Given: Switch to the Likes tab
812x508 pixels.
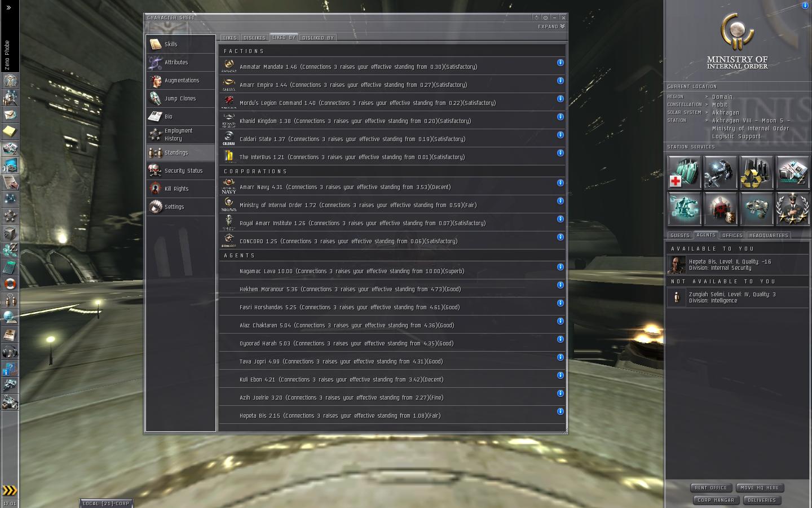Looking at the screenshot, I should point(230,38).
